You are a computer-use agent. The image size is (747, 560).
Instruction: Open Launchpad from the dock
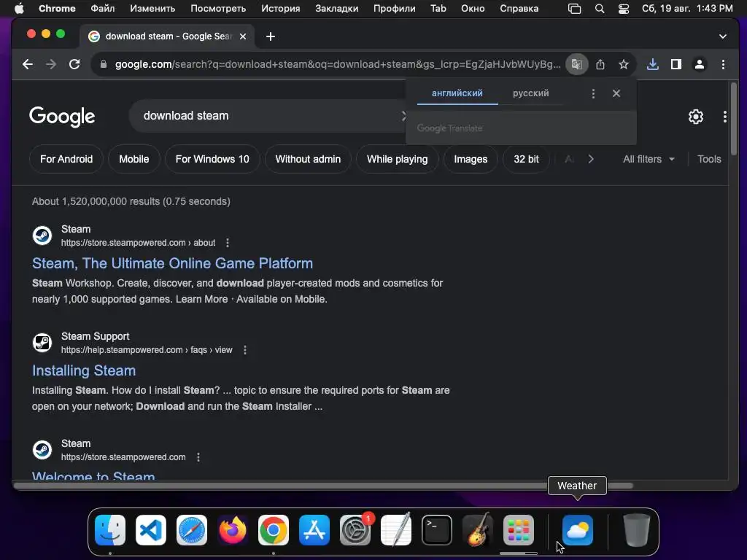click(x=519, y=530)
